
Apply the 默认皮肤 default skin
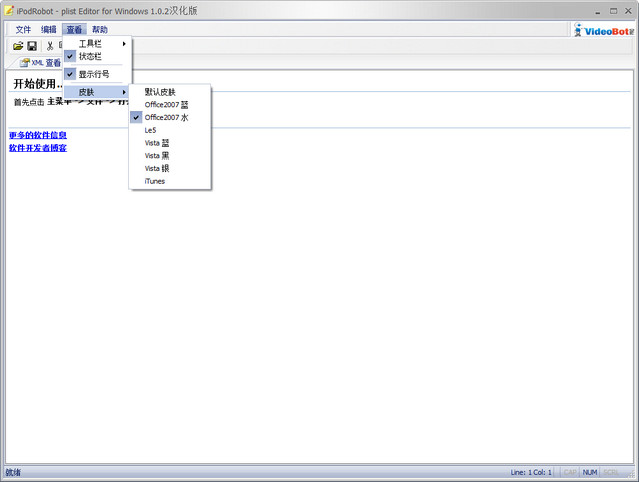(x=160, y=91)
